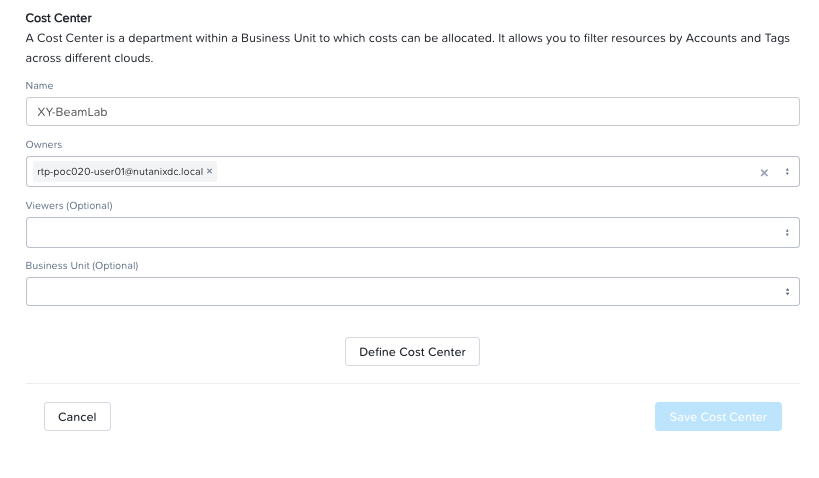Open the Viewers (Optional) dropdown arrows

787,233
